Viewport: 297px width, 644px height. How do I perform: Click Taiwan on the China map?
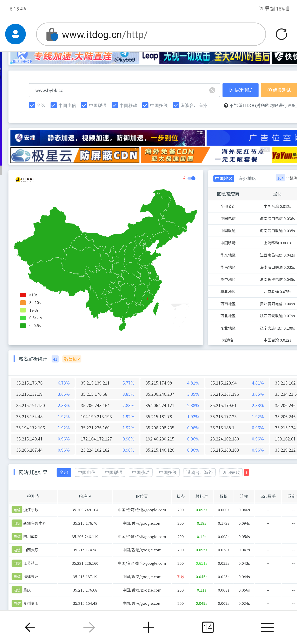pyautogui.click(x=156, y=309)
